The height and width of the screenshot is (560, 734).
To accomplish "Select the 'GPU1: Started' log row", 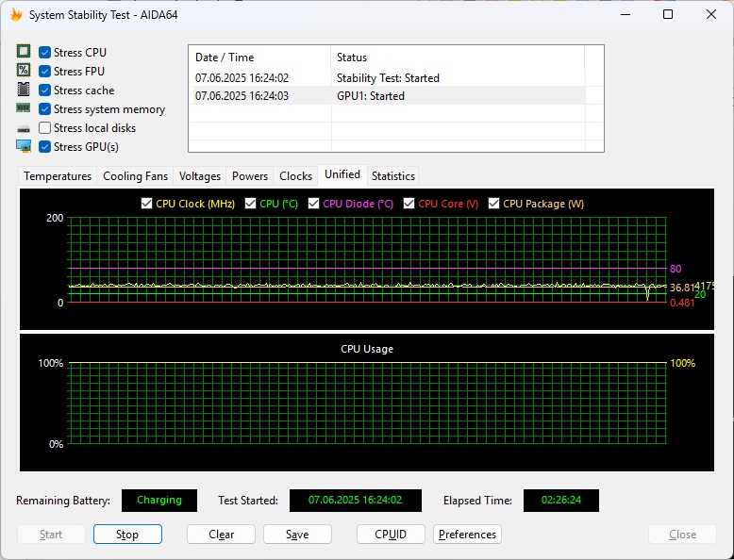I will [x=389, y=96].
